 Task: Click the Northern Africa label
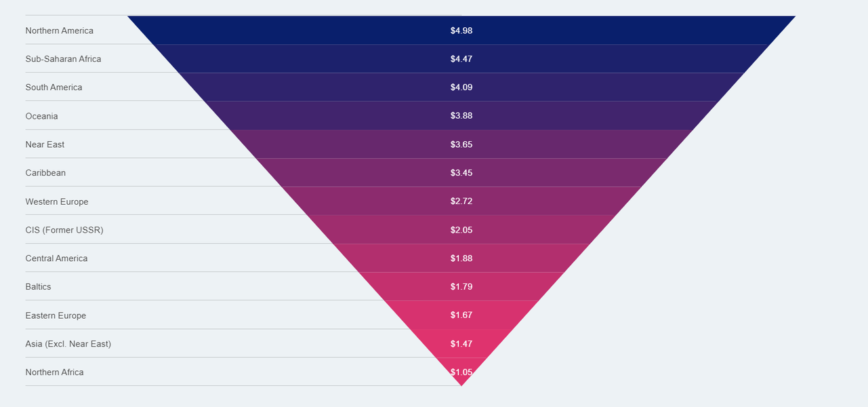[54, 372]
